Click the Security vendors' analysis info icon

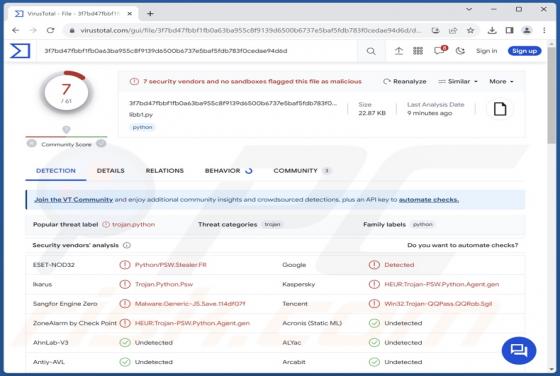pyautogui.click(x=127, y=245)
